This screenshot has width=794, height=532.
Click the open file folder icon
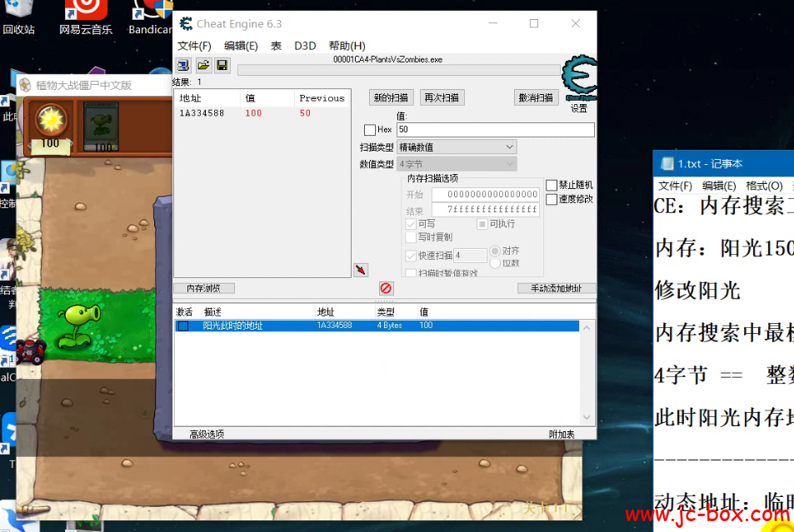[x=202, y=65]
